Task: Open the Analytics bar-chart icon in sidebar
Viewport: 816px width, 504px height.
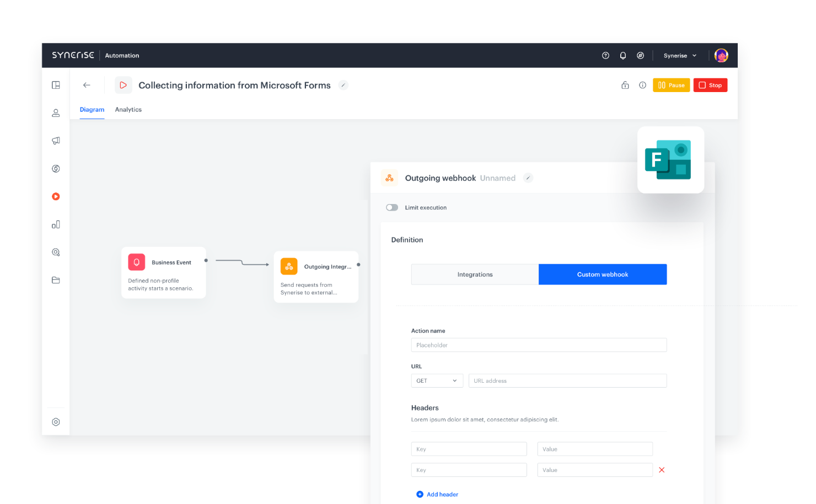Action: (x=56, y=224)
